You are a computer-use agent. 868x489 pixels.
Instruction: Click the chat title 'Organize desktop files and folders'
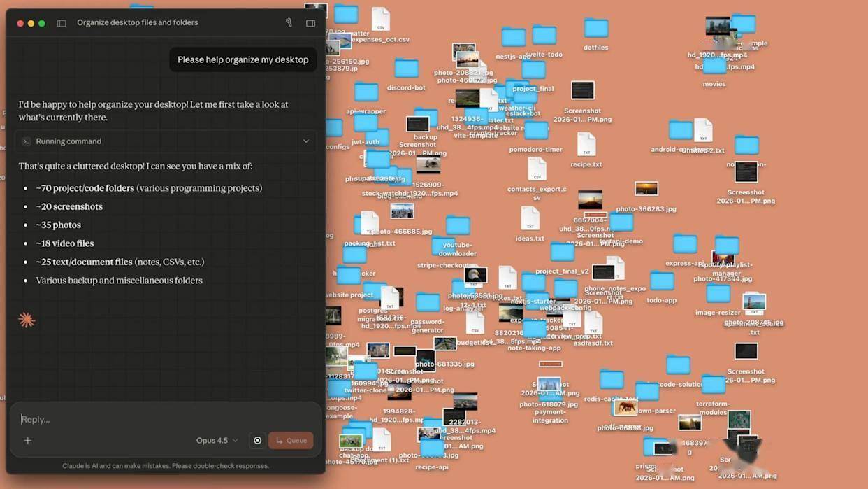137,22
